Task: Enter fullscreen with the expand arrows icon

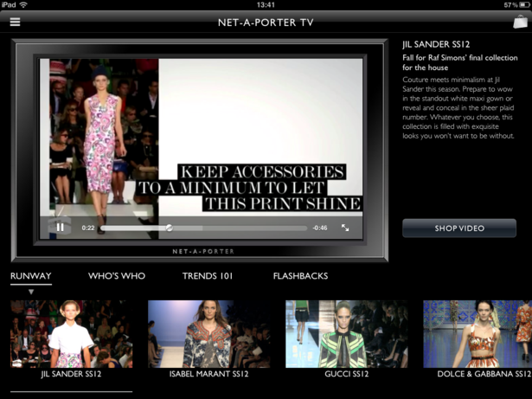Action: (345, 228)
